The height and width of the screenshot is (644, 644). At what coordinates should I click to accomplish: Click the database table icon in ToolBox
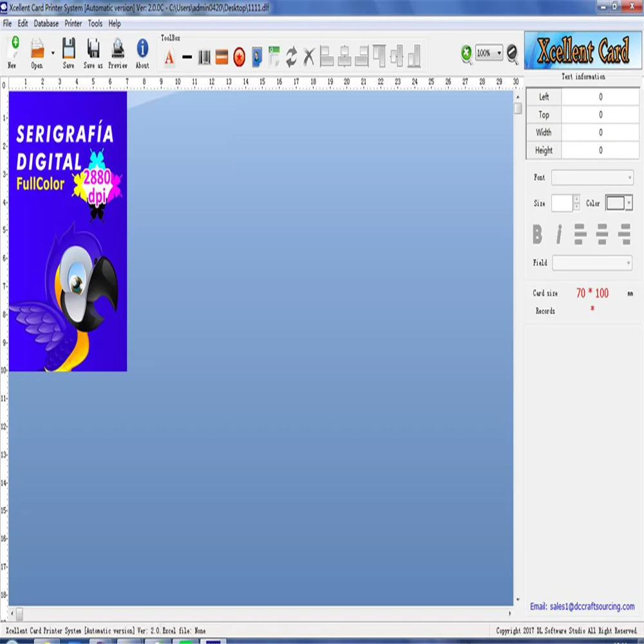coord(274,56)
